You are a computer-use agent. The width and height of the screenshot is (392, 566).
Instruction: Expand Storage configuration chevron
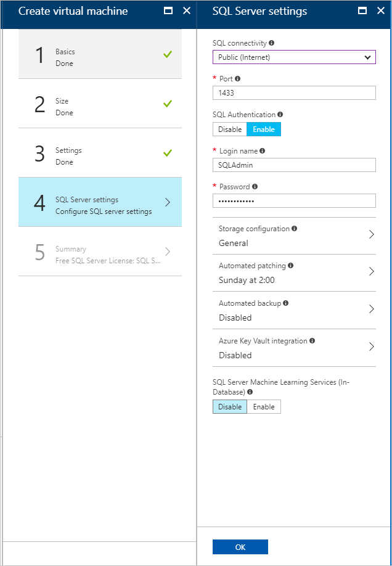coord(372,235)
